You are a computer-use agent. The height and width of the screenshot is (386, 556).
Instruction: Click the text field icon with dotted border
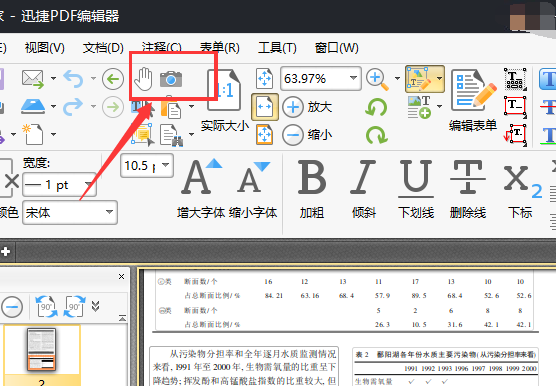tap(515, 79)
